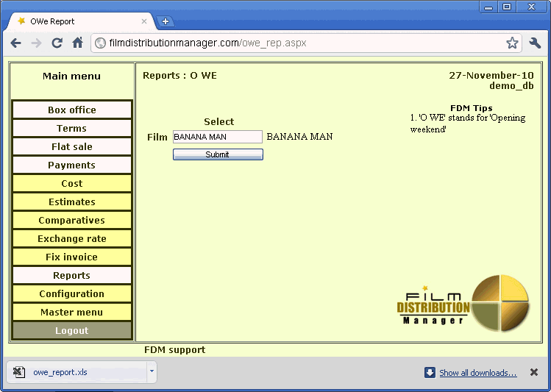Click Logout in the sidebar
This screenshot has height=392, width=551.
pyautogui.click(x=72, y=330)
